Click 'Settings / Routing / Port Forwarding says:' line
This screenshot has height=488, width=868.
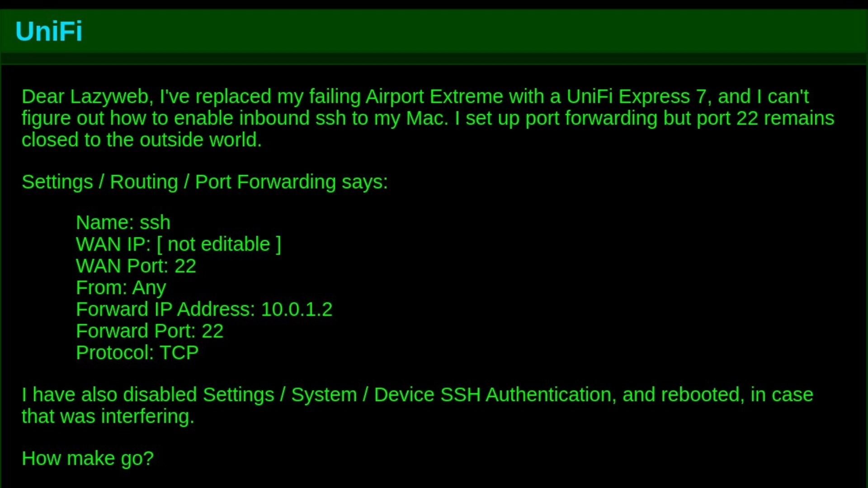tap(205, 182)
